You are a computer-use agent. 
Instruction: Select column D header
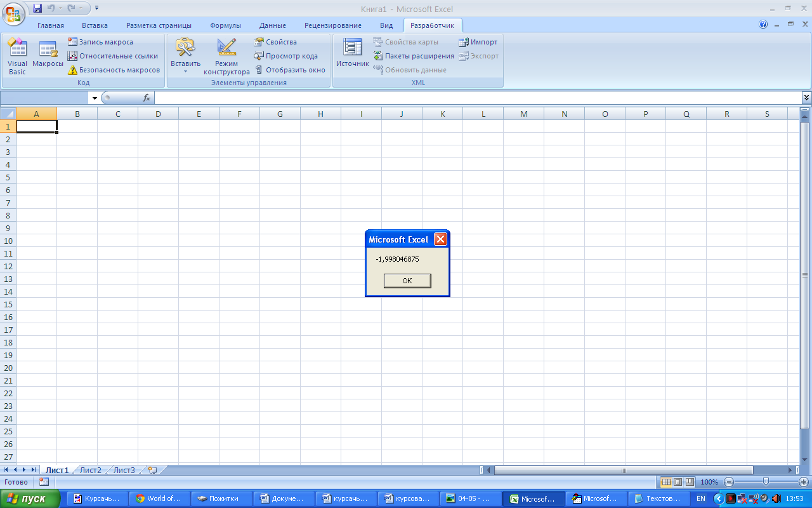[x=158, y=114]
